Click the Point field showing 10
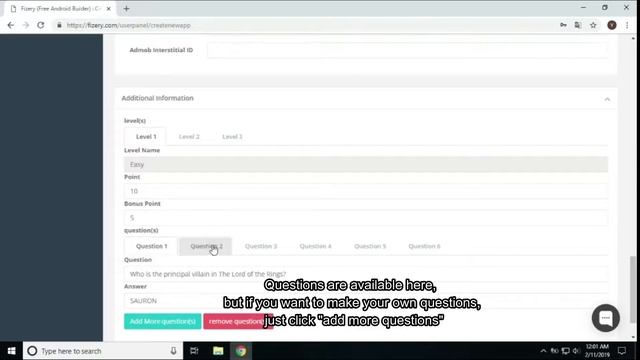 (366, 191)
